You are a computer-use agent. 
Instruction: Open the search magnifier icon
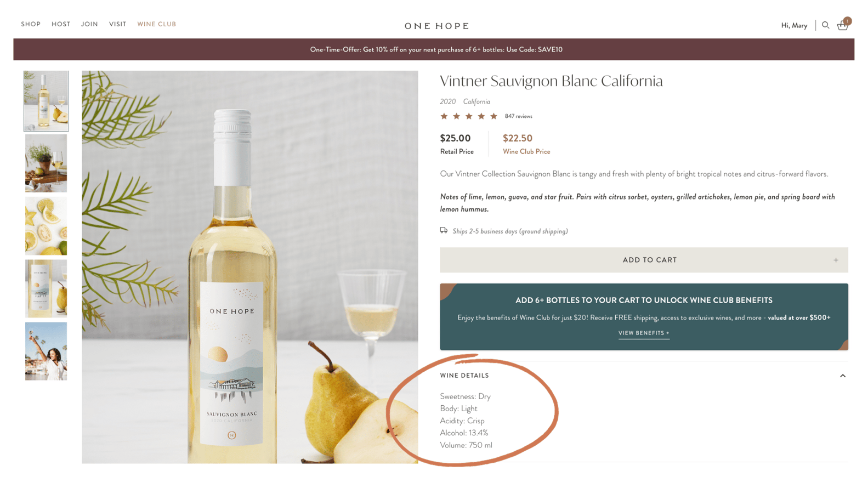coord(825,25)
